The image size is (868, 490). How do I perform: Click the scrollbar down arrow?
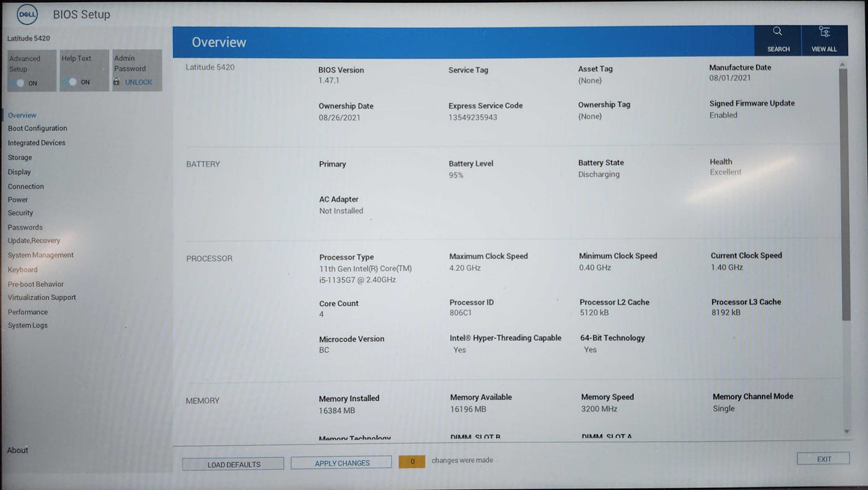point(846,432)
